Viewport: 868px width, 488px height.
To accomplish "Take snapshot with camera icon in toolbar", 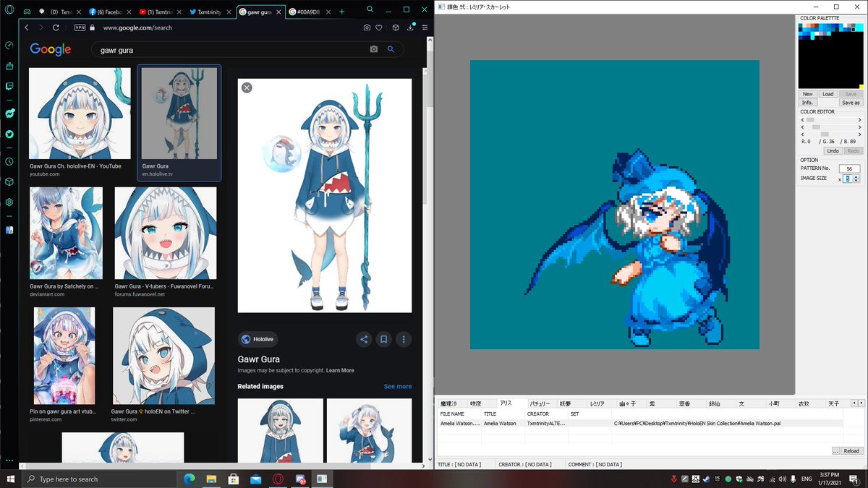I will click(367, 27).
